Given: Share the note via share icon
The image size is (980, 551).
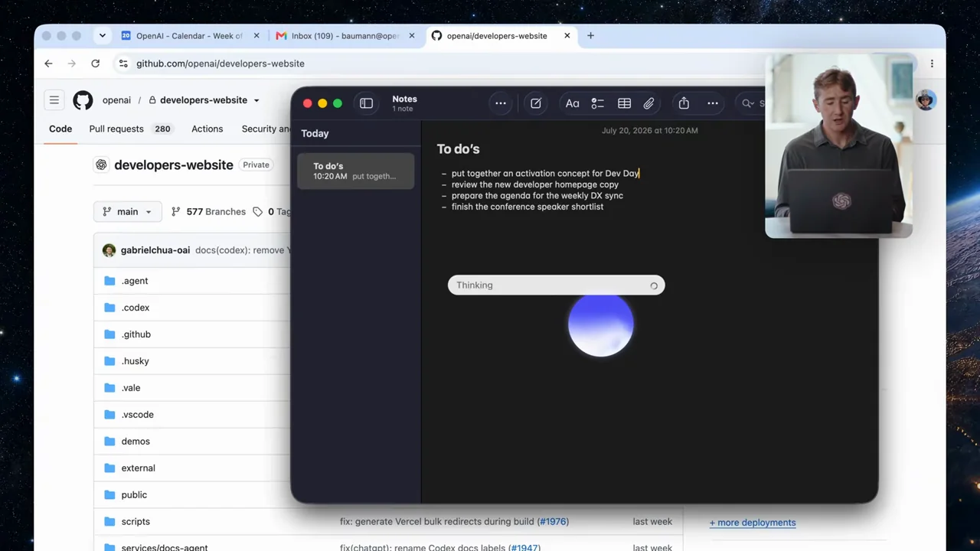Looking at the screenshot, I should pyautogui.click(x=684, y=103).
